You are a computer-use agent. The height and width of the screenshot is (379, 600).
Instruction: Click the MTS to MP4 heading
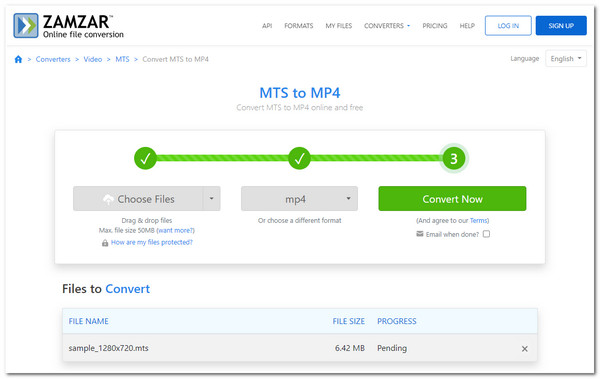click(300, 93)
